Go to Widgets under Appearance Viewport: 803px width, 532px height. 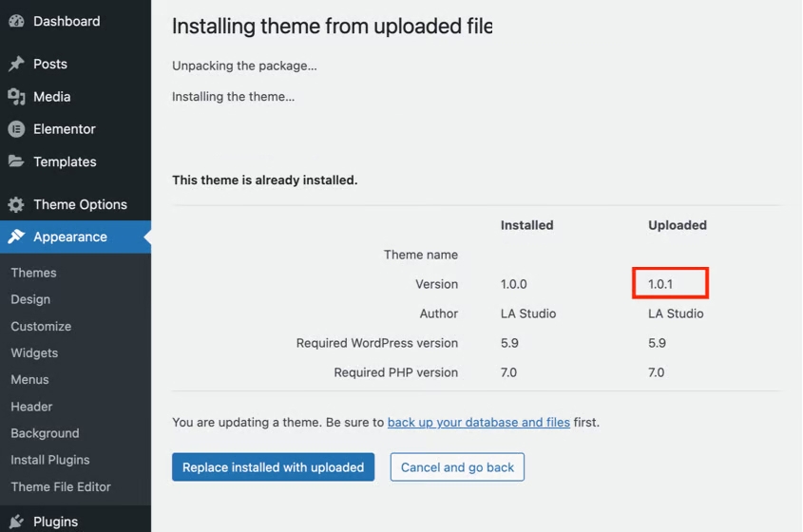point(34,352)
